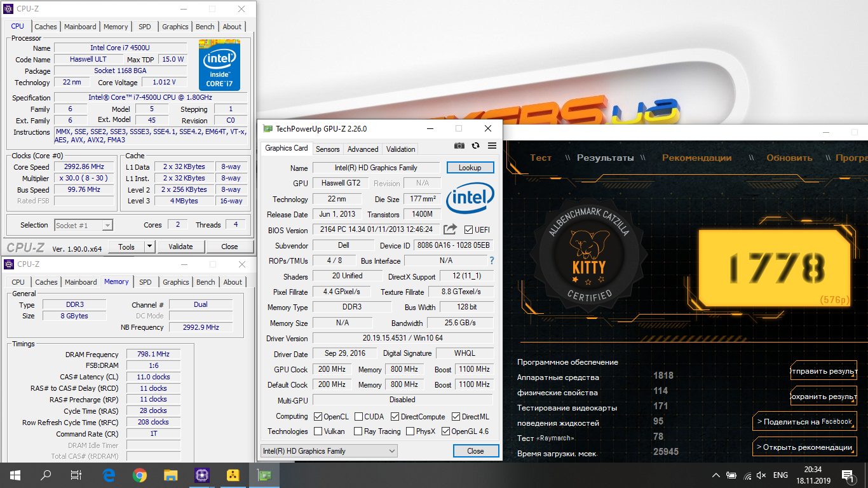The image size is (868, 488).
Task: Switch to the yellow Catzilla taskbar icon
Action: [x=233, y=475]
